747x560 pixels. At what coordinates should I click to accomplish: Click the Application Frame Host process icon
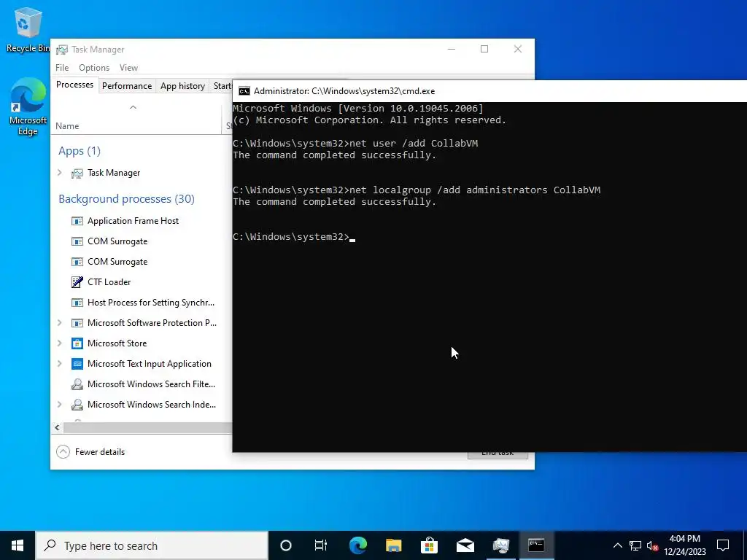tap(77, 221)
